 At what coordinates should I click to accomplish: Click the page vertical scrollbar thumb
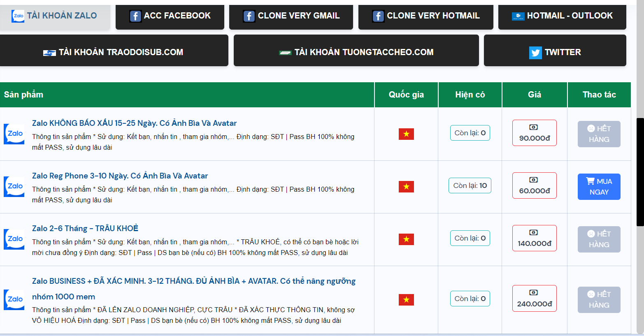(640, 172)
